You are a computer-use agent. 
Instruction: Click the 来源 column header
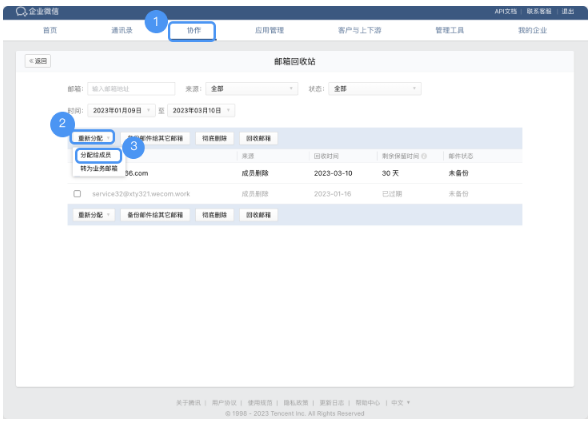click(x=248, y=156)
